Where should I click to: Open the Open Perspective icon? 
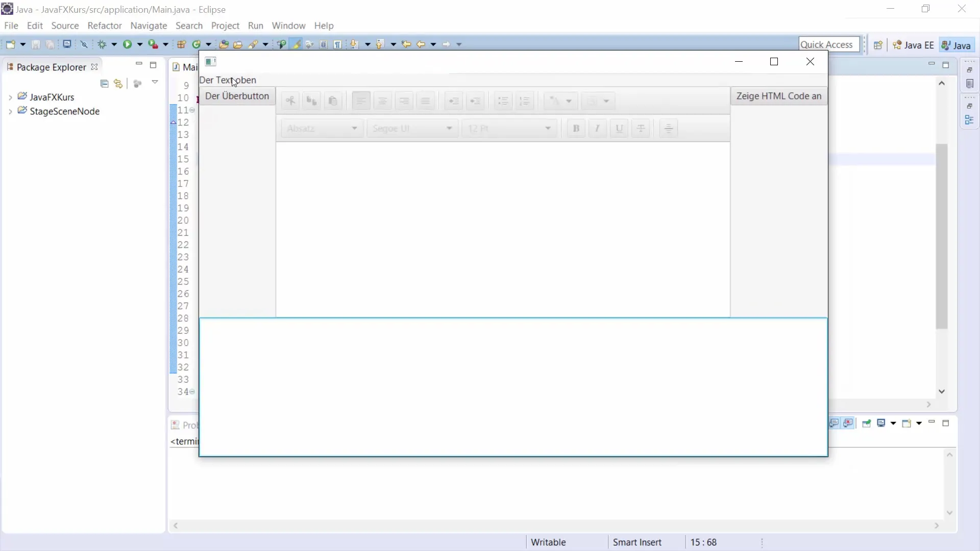(878, 45)
